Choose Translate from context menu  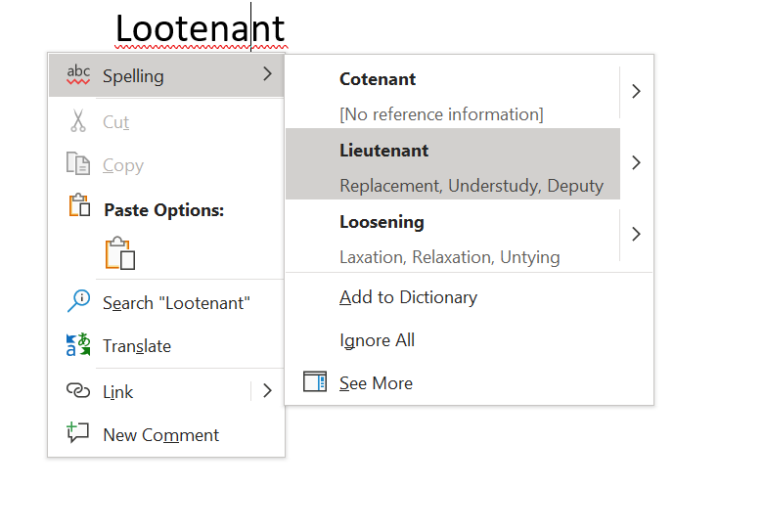[x=166, y=346]
